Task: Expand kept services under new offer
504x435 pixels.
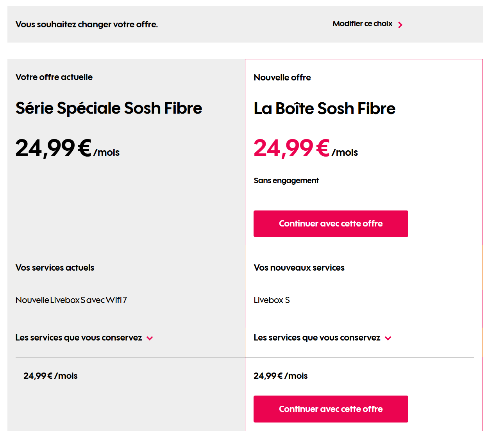Action: point(317,338)
